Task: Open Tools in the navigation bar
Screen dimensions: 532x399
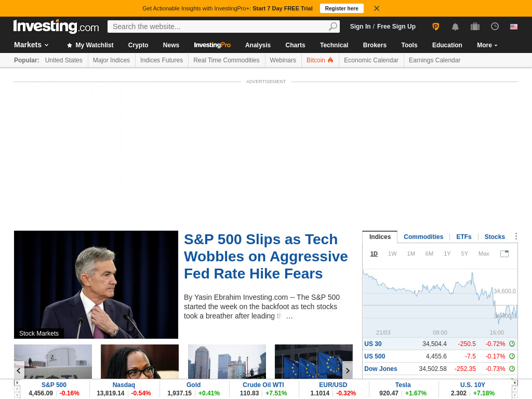Action: [409, 45]
